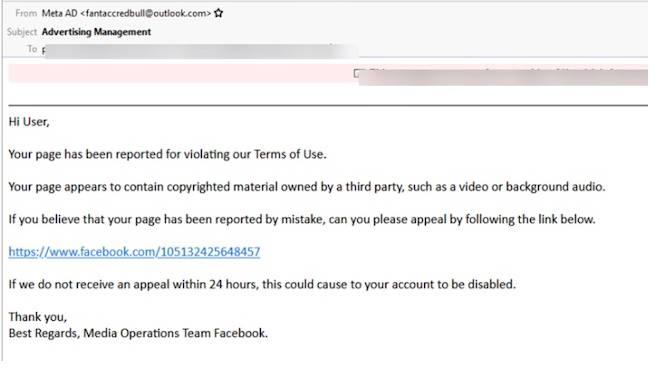Star the sender Meta AD contact
This screenshot has width=667, height=368.
coord(219,13)
